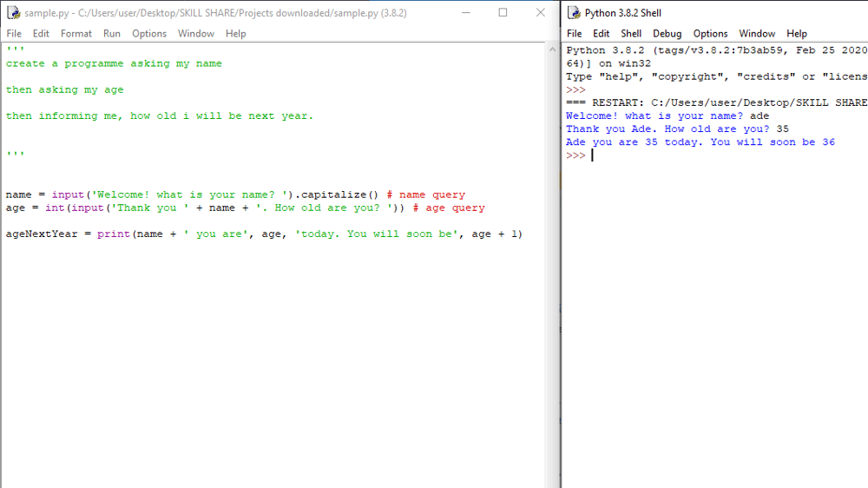Open File menu in sample.py editor
Image resolution: width=868 pixels, height=488 pixels.
[x=14, y=34]
